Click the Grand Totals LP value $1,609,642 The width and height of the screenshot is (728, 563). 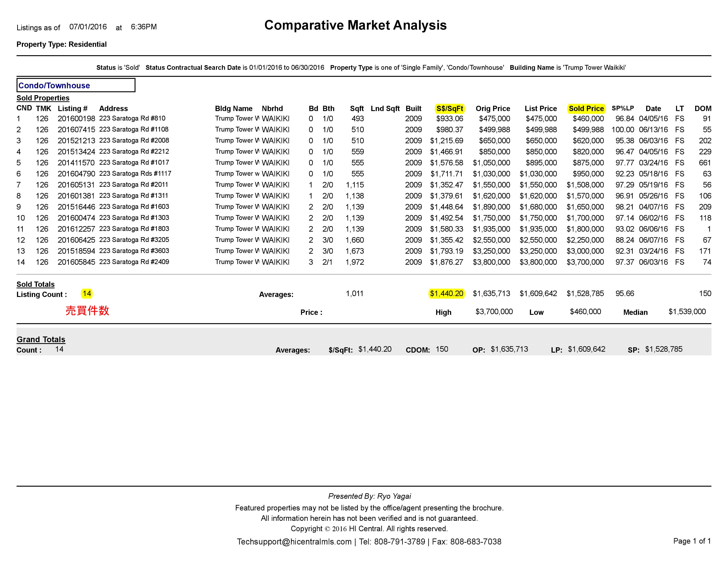[x=587, y=349]
